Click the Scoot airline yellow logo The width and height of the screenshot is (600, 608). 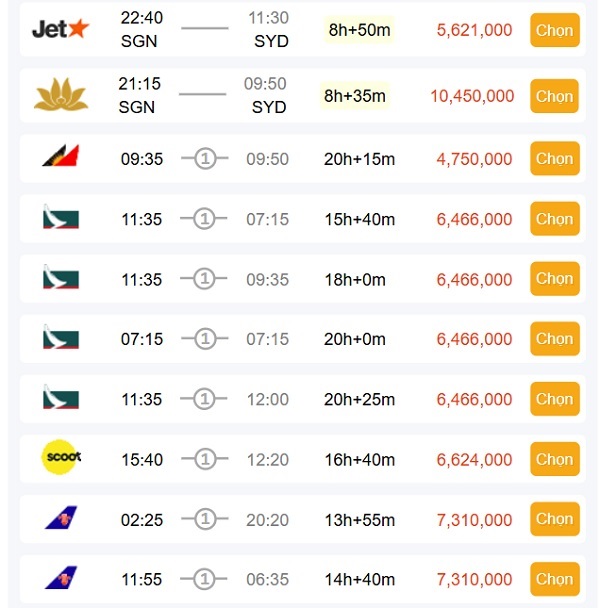click(61, 458)
